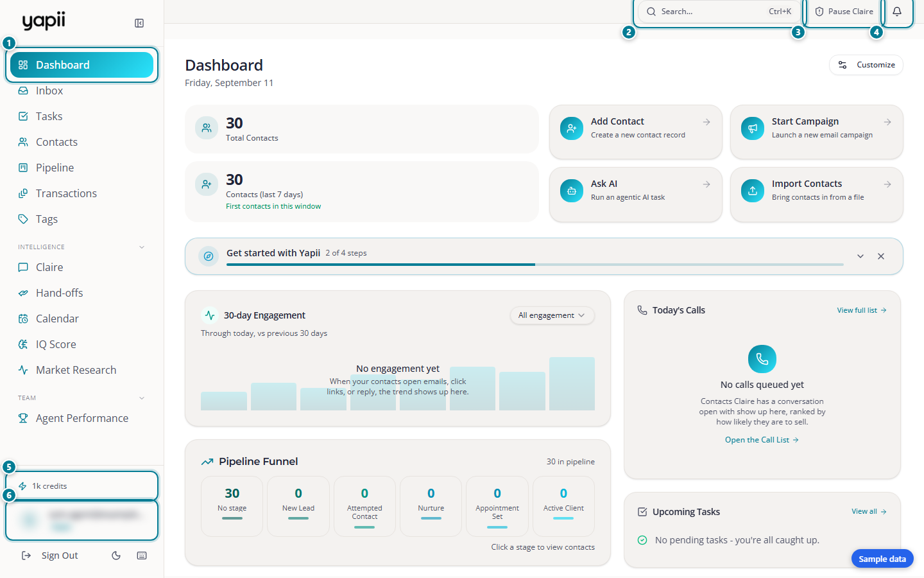Open Contacts from the sidebar
This screenshot has height=578, width=924.
82,142
